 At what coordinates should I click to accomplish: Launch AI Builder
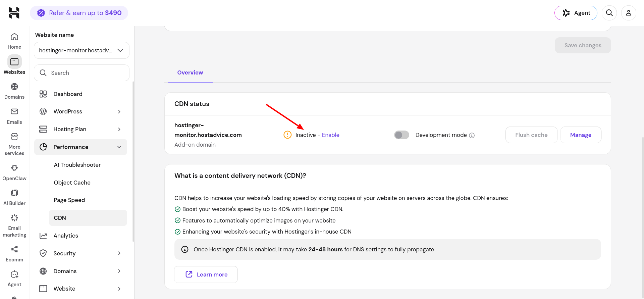point(14,197)
